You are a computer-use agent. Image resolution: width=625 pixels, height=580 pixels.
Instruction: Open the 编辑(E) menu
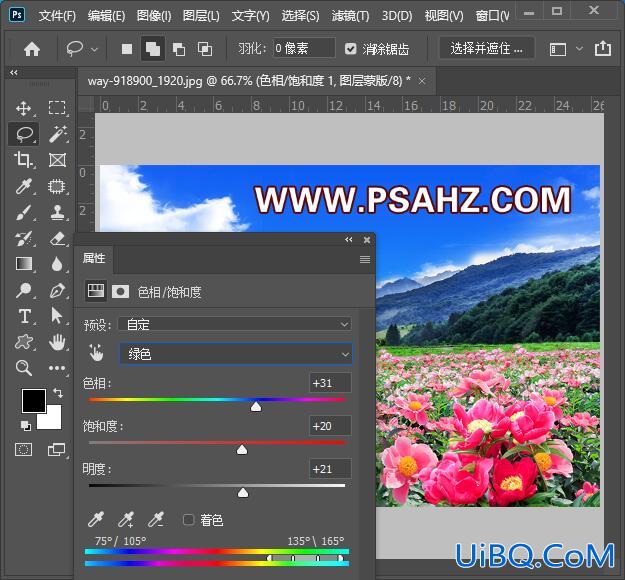coord(106,16)
